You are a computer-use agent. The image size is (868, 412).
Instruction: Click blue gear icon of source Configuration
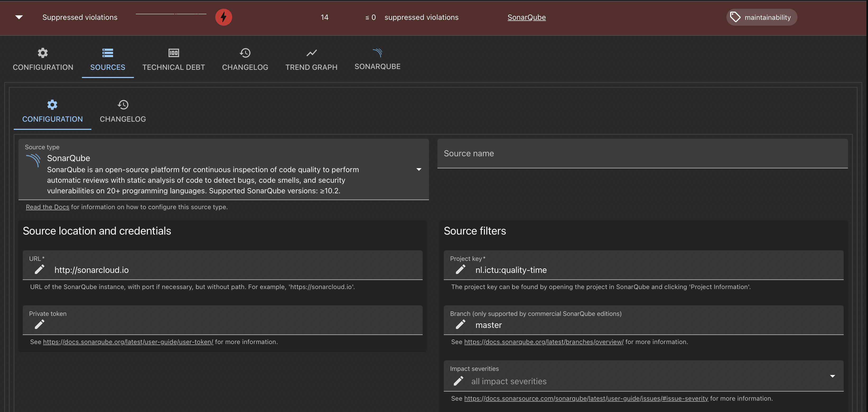[52, 105]
